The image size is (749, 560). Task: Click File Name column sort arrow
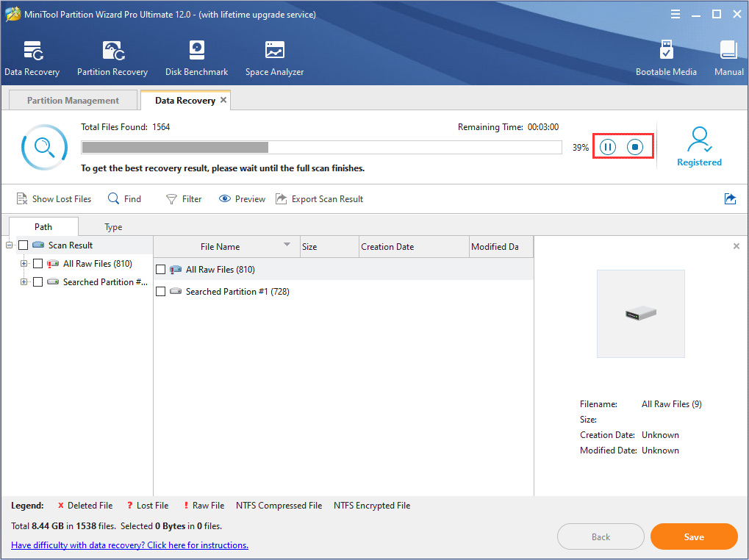point(287,245)
